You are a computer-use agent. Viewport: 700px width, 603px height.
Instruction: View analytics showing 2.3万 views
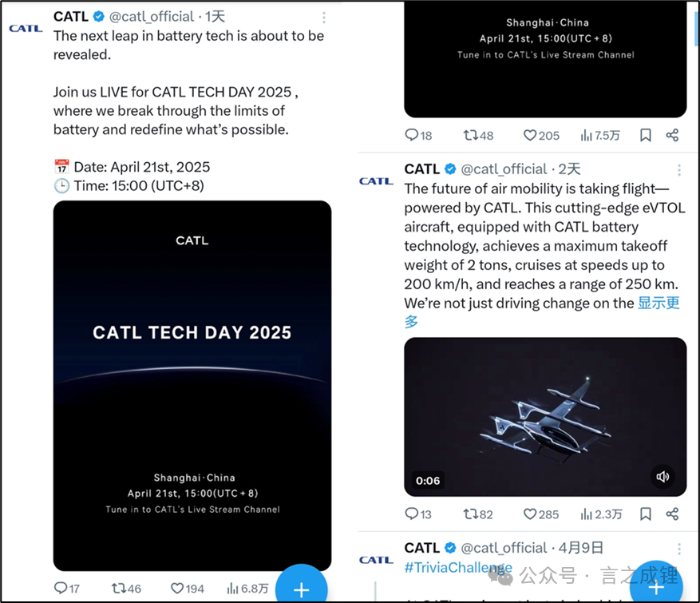601,514
